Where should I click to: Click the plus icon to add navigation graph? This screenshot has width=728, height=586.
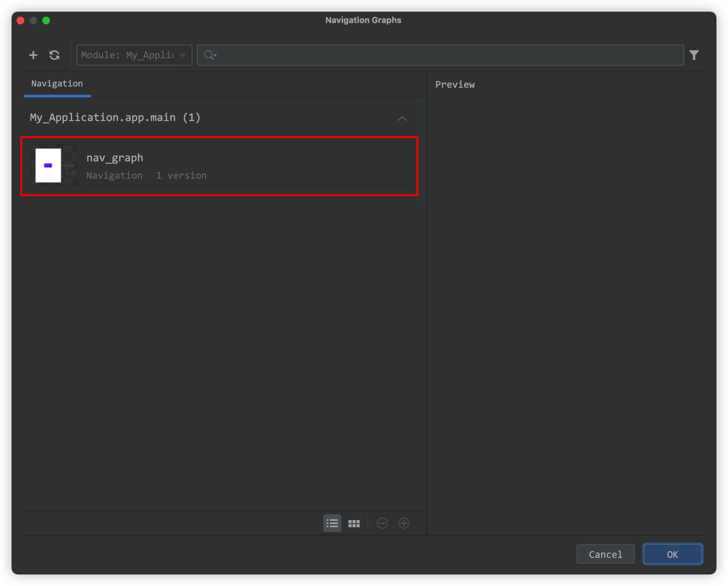[x=33, y=55]
